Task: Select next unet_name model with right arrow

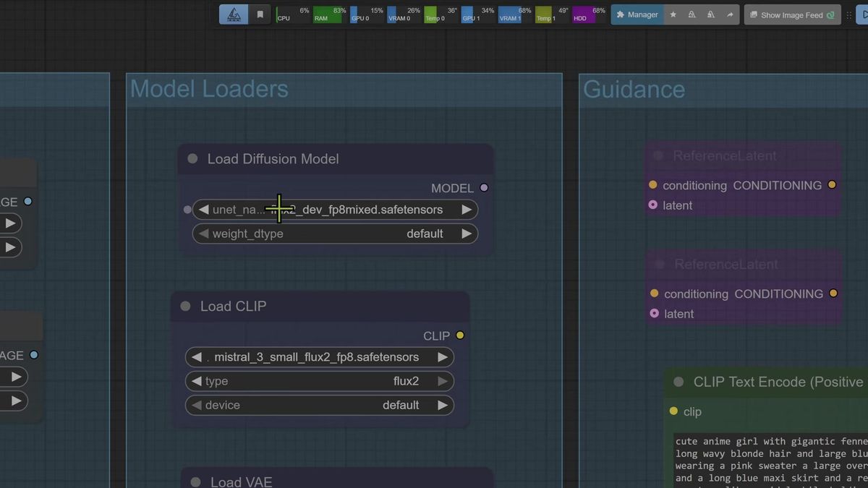Action: pyautogui.click(x=467, y=210)
